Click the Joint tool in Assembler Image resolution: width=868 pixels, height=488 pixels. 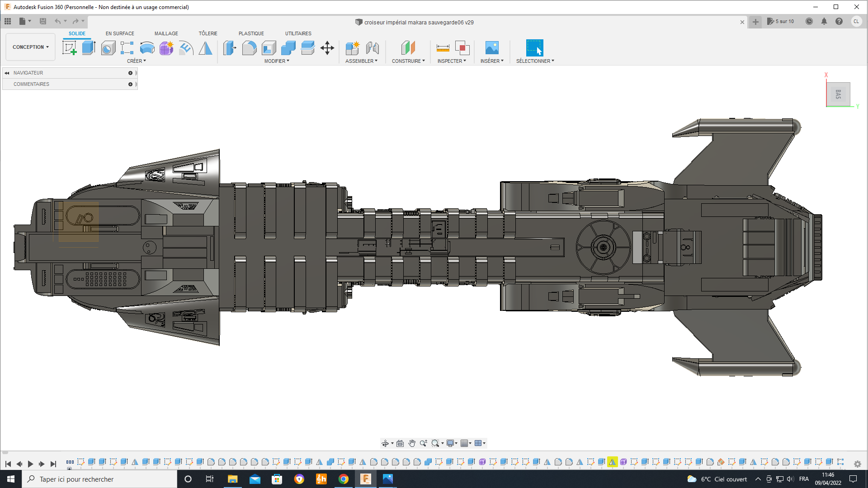pyautogui.click(x=372, y=48)
